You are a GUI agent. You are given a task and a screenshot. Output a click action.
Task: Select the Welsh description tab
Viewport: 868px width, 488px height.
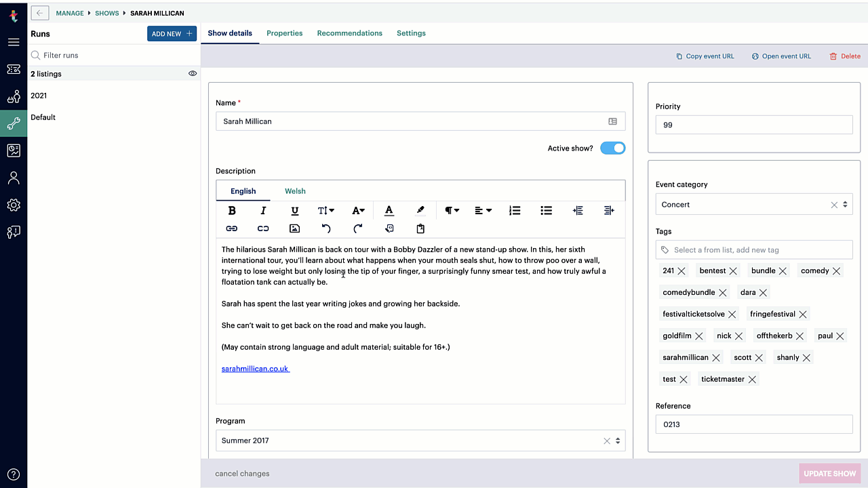point(295,191)
